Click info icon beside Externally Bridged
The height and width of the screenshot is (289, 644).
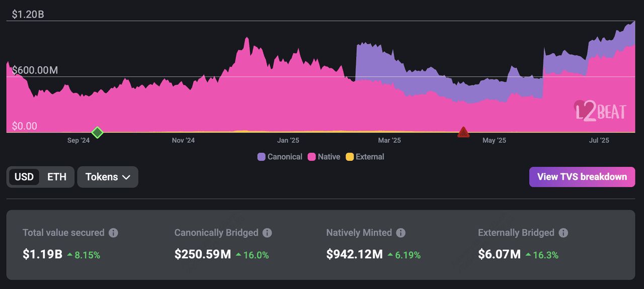click(563, 233)
